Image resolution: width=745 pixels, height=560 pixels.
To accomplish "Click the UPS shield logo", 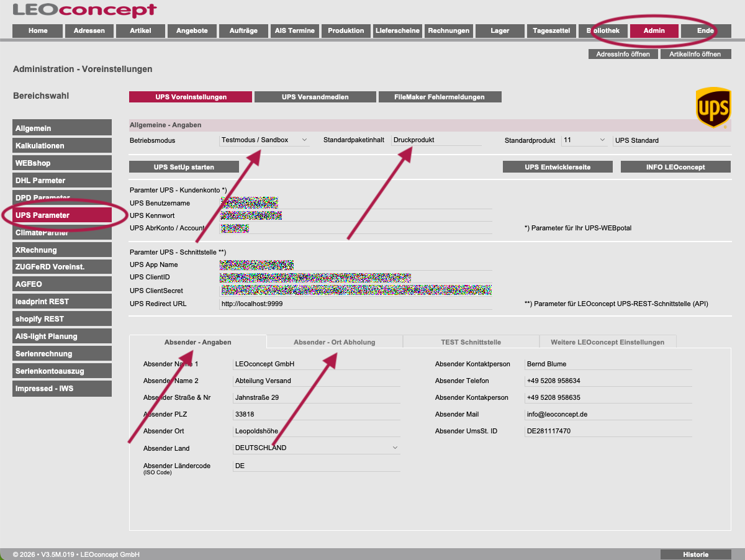I will tap(713, 108).
